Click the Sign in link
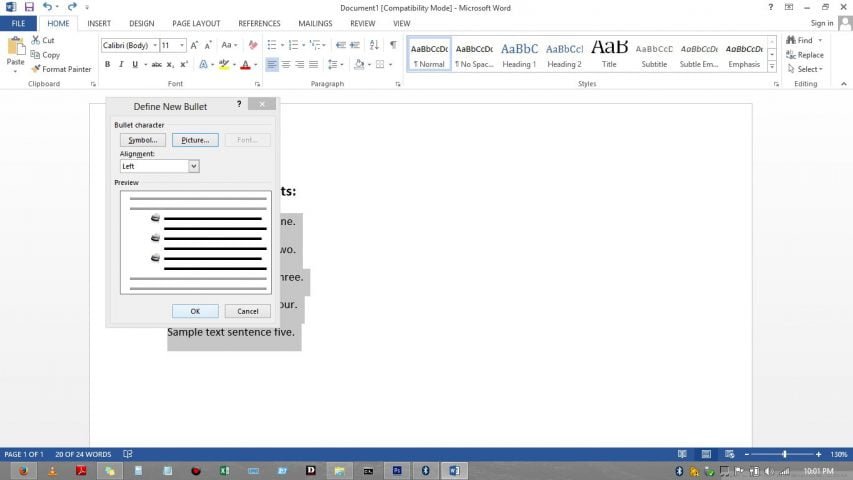Image resolution: width=853 pixels, height=480 pixels. [821, 23]
